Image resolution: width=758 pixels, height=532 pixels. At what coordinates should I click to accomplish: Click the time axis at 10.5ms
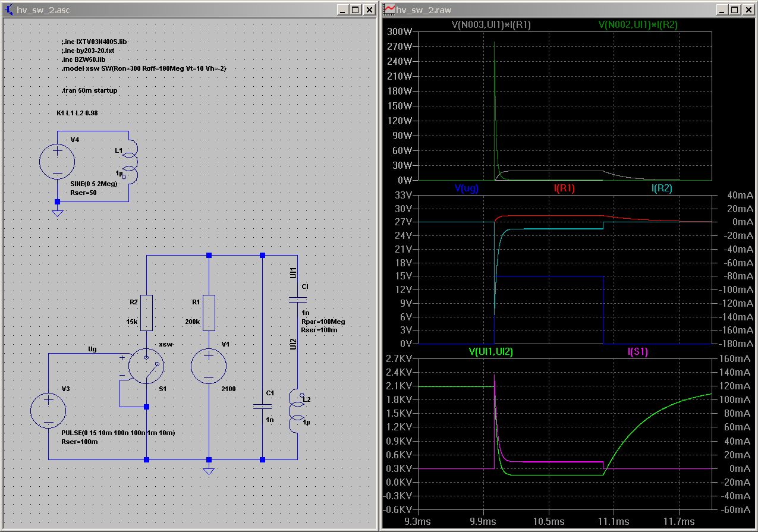(x=548, y=521)
